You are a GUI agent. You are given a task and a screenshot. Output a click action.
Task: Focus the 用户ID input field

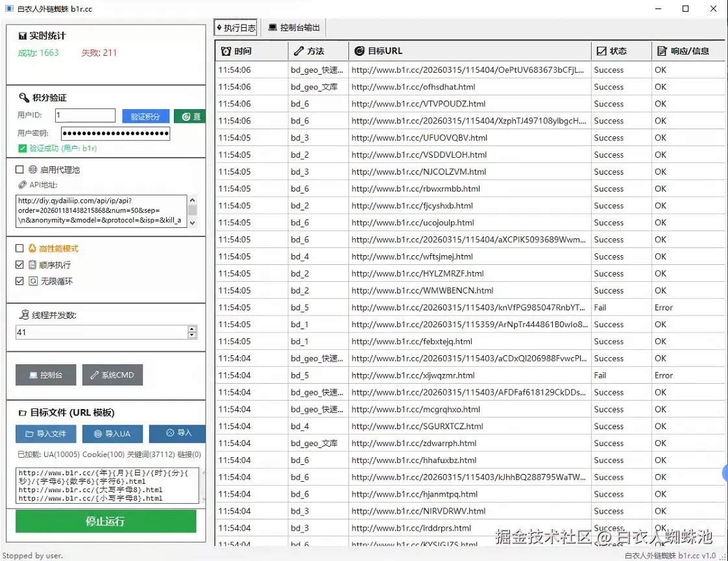click(85, 116)
